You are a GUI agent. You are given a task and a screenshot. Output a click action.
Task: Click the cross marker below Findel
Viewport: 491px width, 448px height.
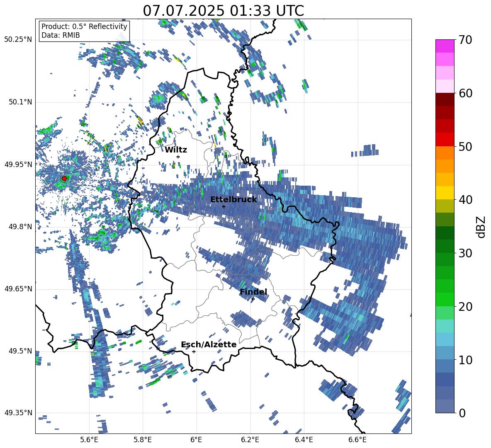(253, 299)
